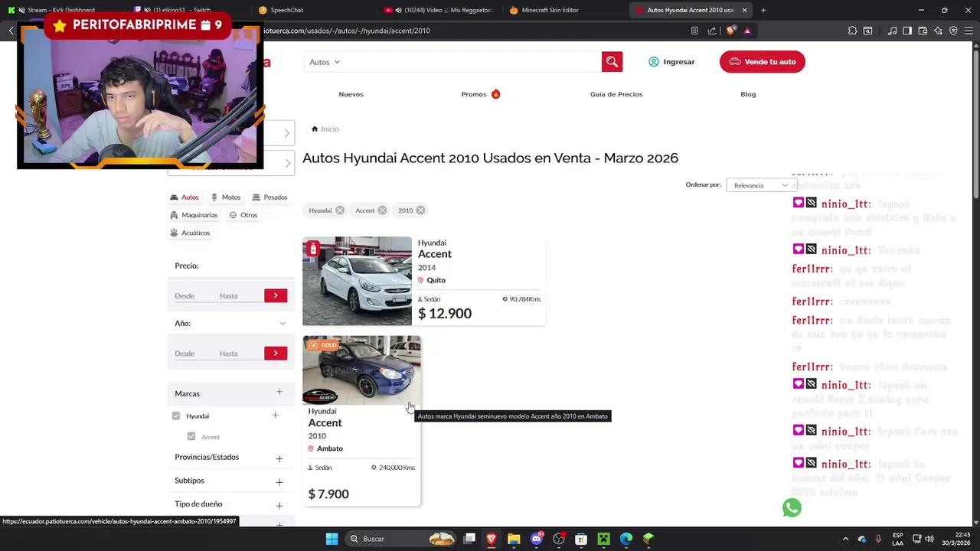Click the red search magnifier button
980x551 pixels.
click(612, 62)
